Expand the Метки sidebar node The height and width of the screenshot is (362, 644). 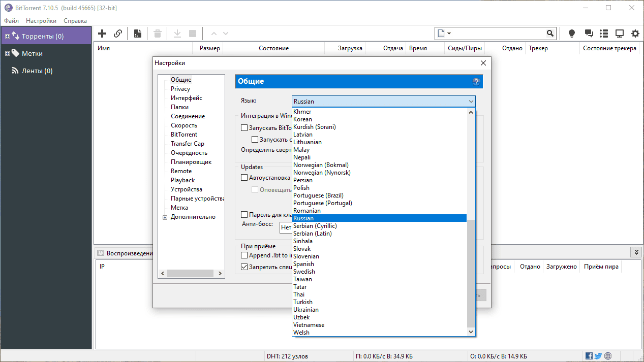tap(7, 53)
